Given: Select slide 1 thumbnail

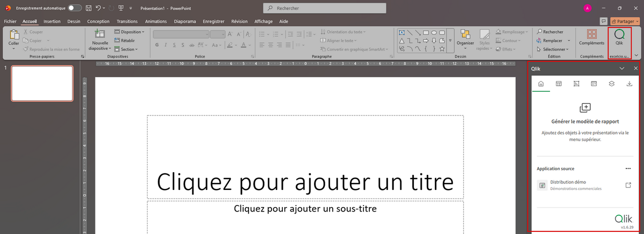Looking at the screenshot, I should tap(42, 83).
